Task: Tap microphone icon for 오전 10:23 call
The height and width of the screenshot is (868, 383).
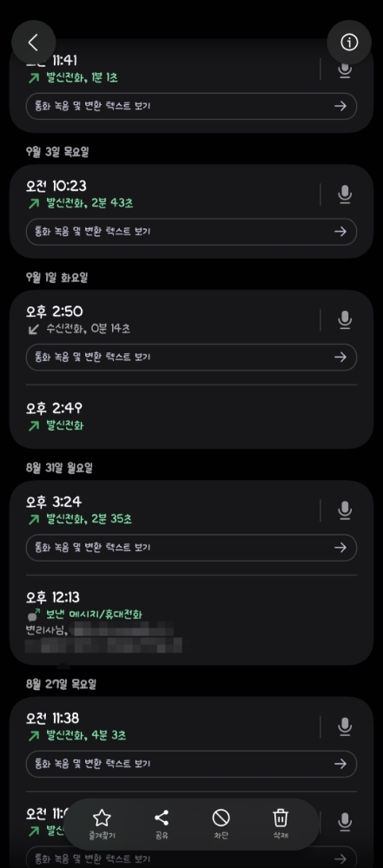Action: pos(345,194)
